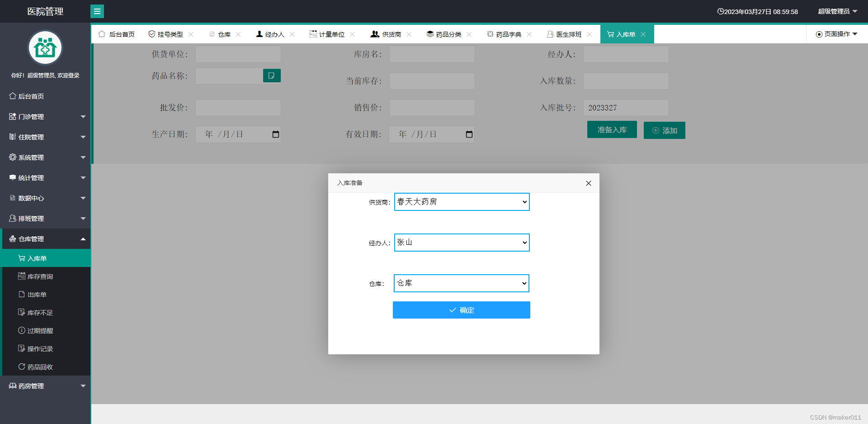Click the 销售价 input field

pos(432,108)
